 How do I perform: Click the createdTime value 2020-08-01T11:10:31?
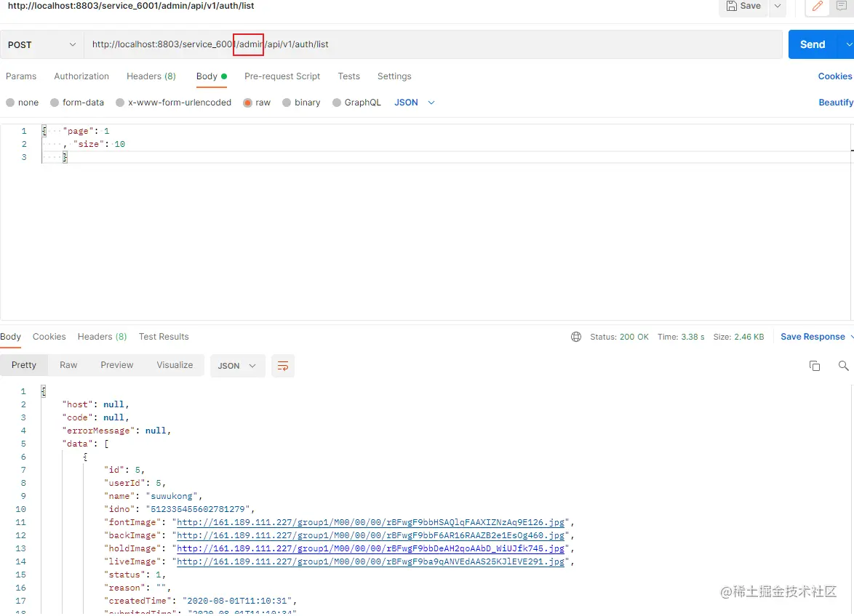point(237,601)
